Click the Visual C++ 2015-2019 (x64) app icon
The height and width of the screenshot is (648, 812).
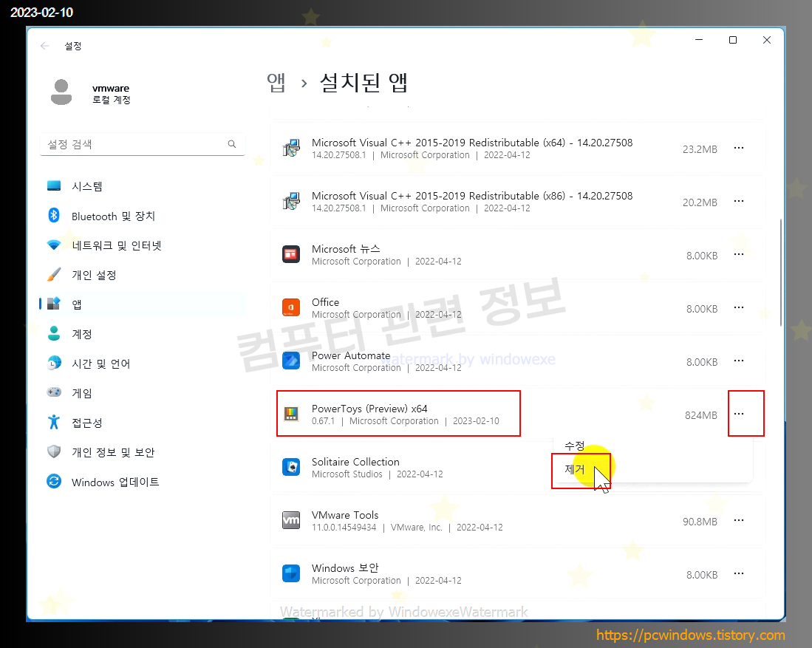[291, 149]
